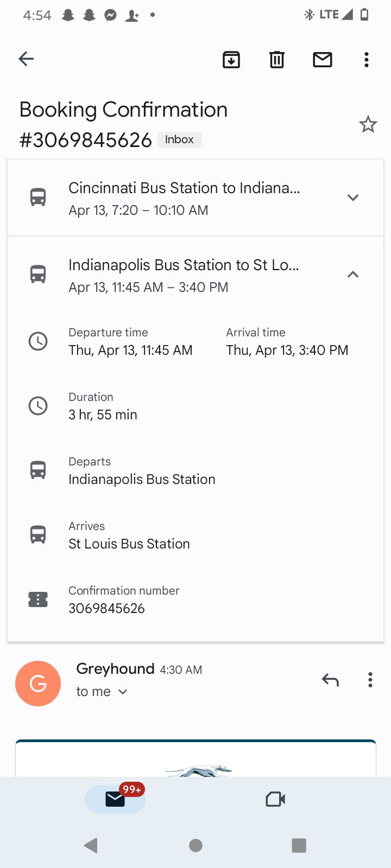Open the top toolbar overflow menu

click(367, 60)
